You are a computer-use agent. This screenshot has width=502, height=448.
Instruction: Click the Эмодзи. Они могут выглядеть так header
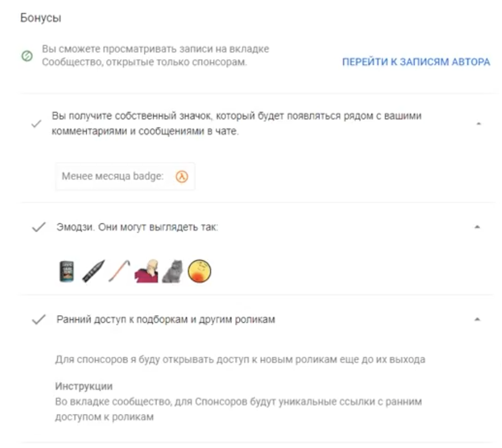click(x=137, y=227)
